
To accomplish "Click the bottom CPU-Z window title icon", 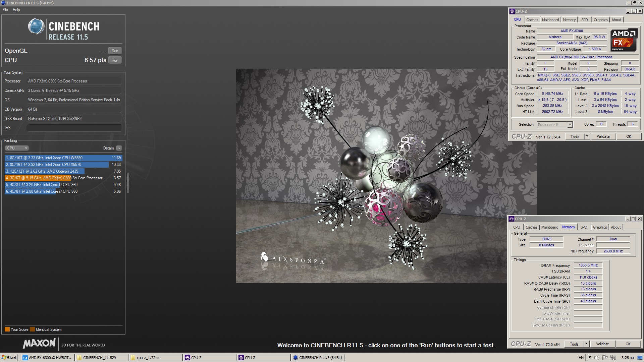I will tap(512, 219).
